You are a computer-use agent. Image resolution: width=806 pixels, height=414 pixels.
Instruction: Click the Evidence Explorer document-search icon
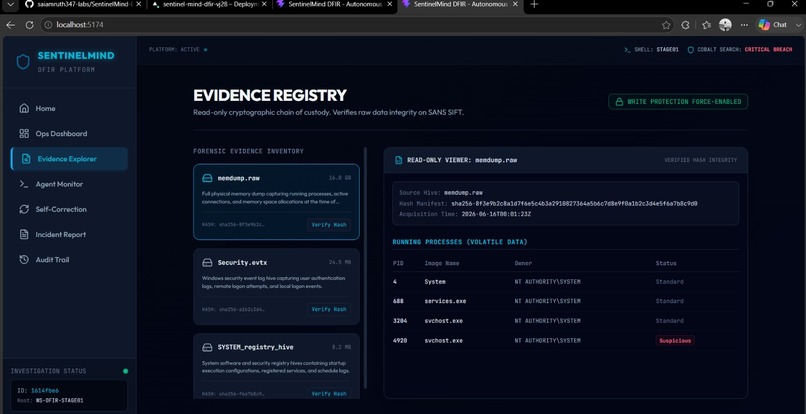[26, 158]
